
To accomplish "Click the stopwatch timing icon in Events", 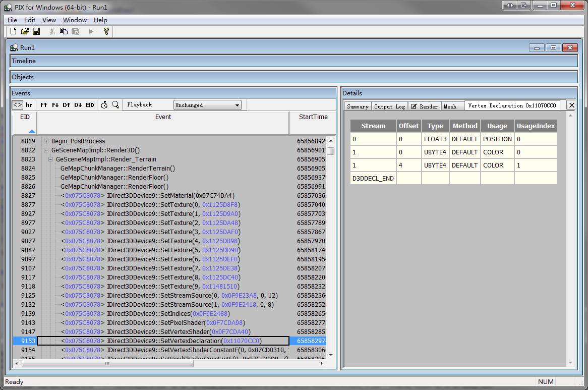I will [x=104, y=105].
